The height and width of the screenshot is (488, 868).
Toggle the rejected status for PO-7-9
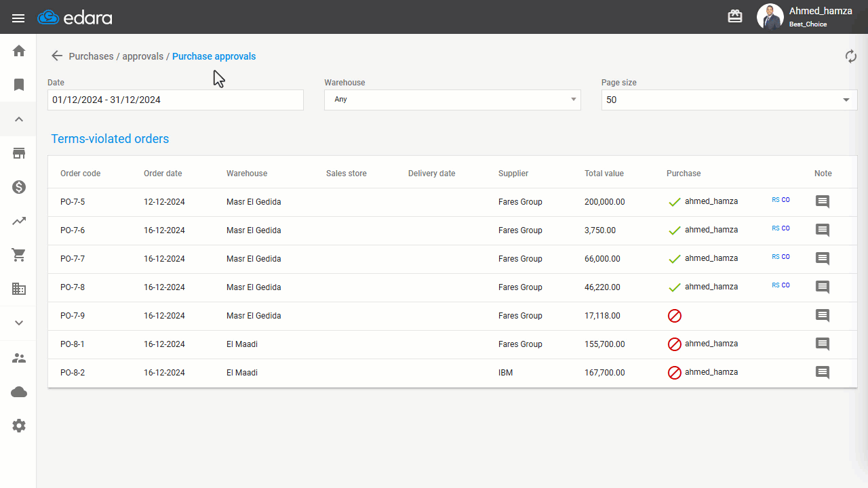674,316
